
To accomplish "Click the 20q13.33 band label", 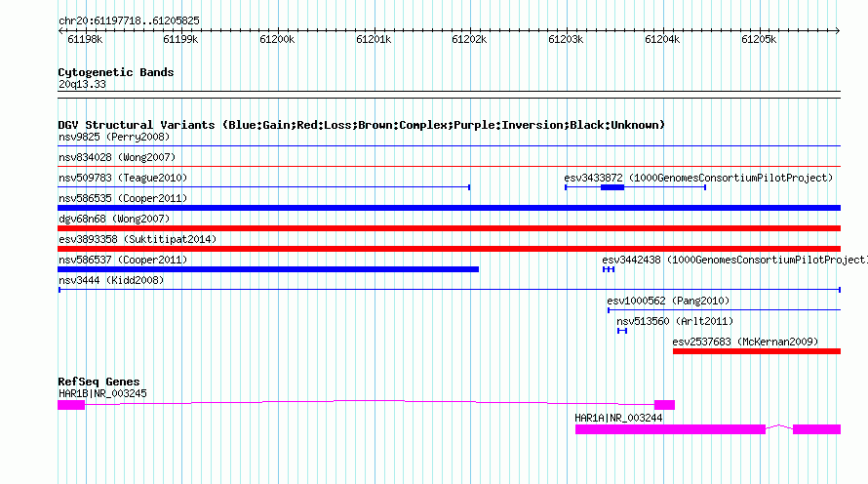I will click(x=82, y=84).
